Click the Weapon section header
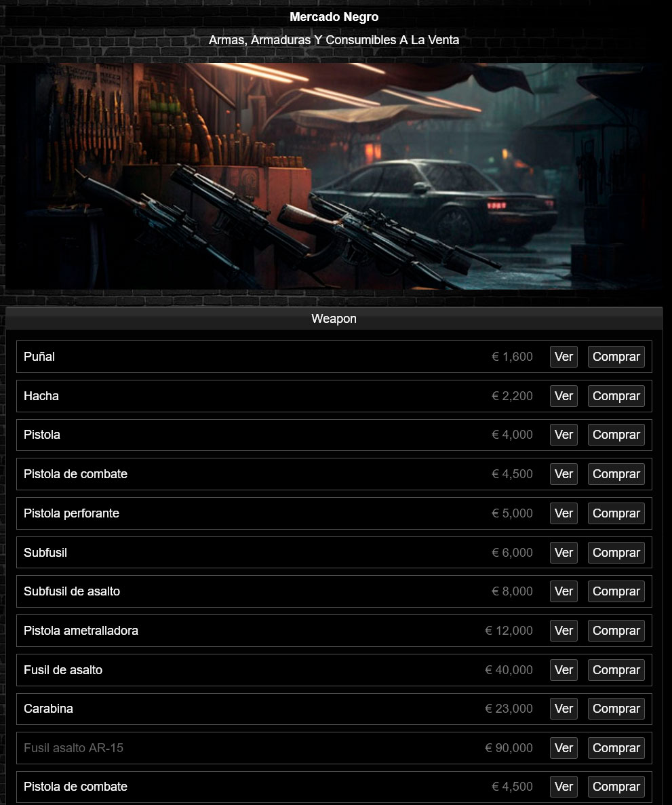Image resolution: width=672 pixels, height=805 pixels. click(x=334, y=319)
